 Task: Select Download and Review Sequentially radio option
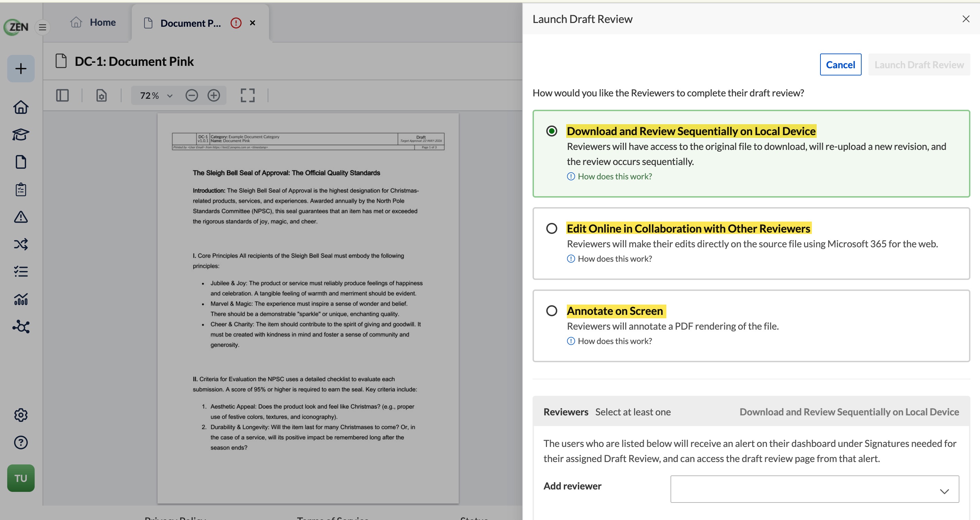tap(552, 131)
